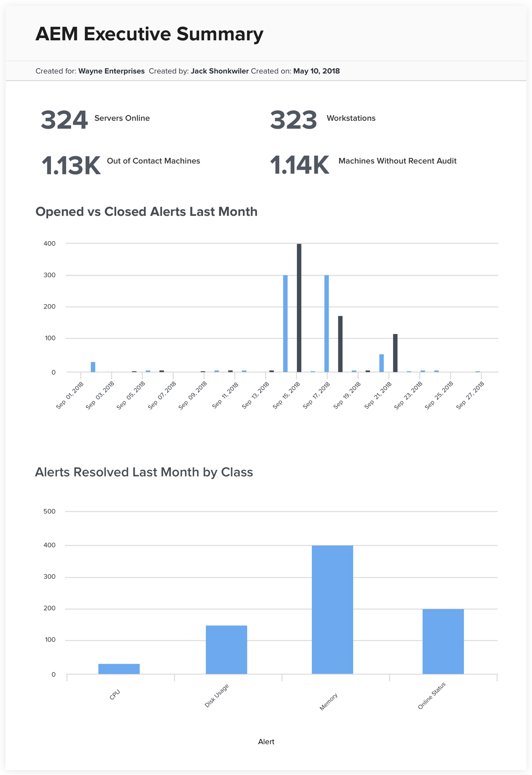This screenshot has width=532, height=775.
Task: Click the Sep 05, 2018 axis label
Action: tap(131, 395)
